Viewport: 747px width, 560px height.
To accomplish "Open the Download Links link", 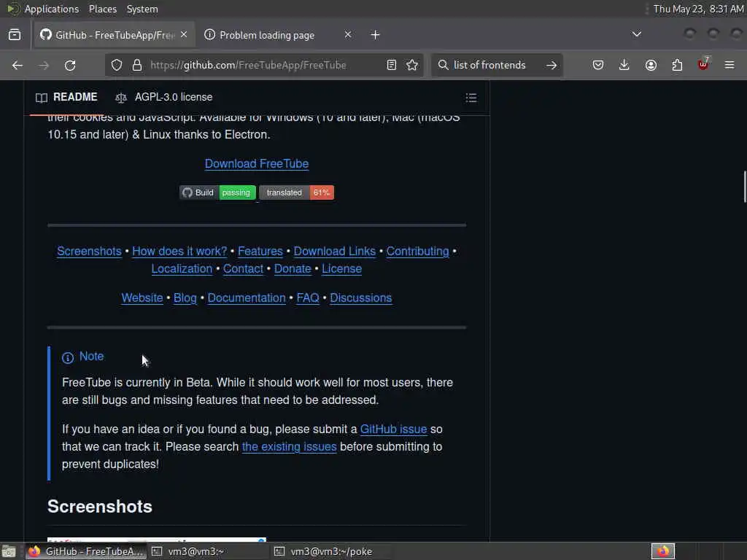I will point(334,252).
